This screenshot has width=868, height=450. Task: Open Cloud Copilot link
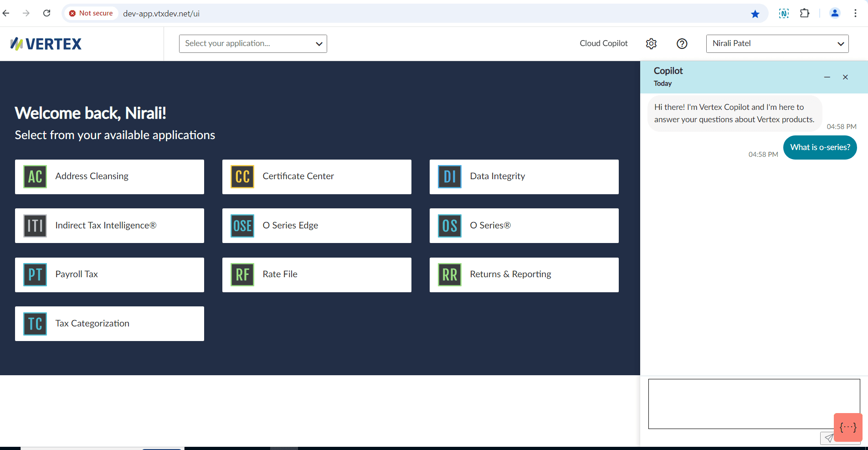604,43
